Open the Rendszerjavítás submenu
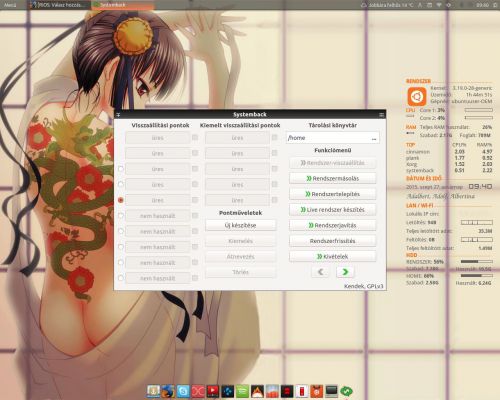This screenshot has height=400, width=500. coord(333,225)
